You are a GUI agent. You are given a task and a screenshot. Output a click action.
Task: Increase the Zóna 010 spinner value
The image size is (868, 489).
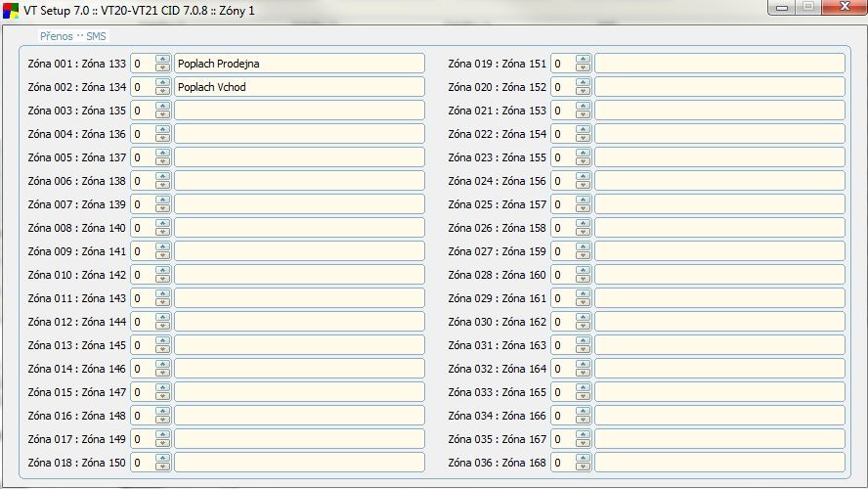pyautogui.click(x=163, y=271)
